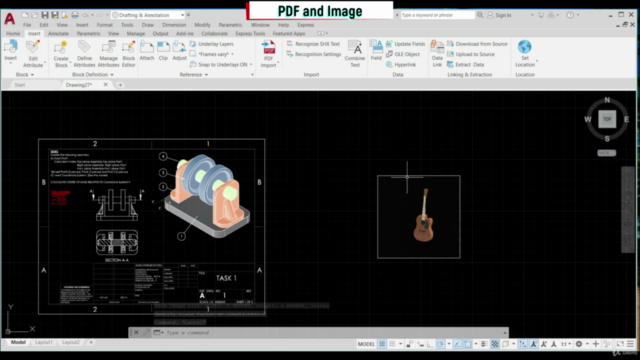Click the Edit Attribute tool
This screenshot has width=640, height=360.
pyautogui.click(x=33, y=54)
